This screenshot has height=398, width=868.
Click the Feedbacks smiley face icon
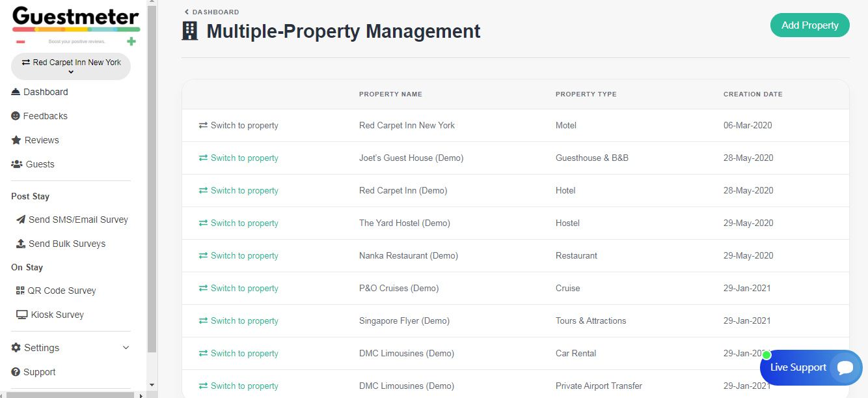[x=16, y=116]
